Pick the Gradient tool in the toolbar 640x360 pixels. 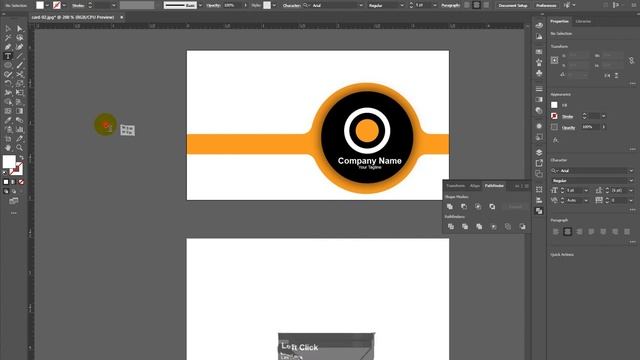tap(20, 111)
